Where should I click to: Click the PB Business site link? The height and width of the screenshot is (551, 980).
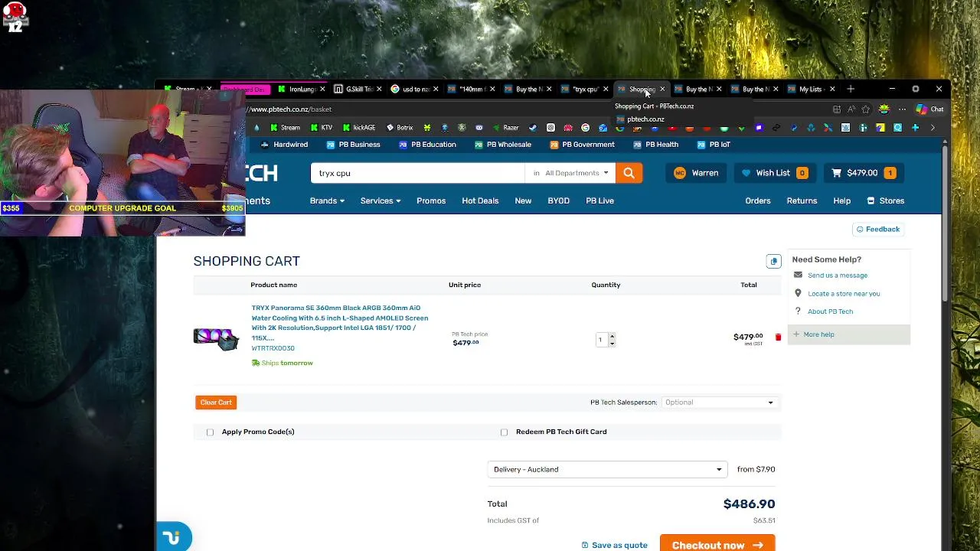click(353, 145)
